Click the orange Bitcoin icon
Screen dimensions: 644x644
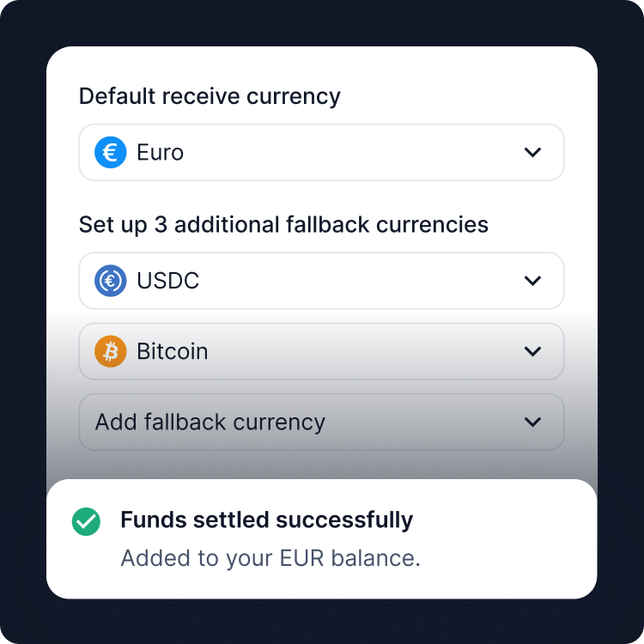click(111, 351)
